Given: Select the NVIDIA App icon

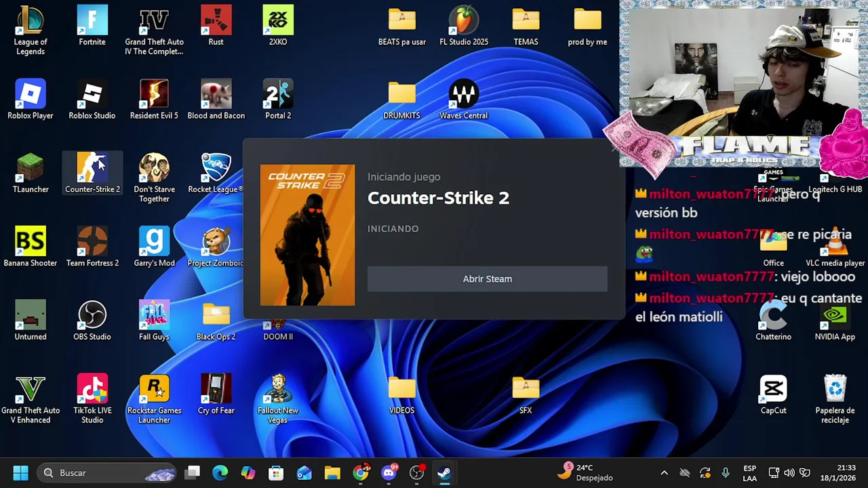Looking at the screenshot, I should point(835,322).
